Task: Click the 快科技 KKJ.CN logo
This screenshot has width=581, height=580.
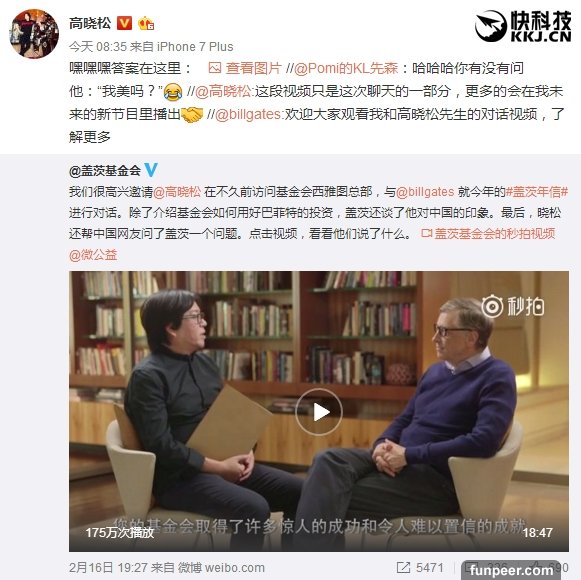Action: (523, 26)
